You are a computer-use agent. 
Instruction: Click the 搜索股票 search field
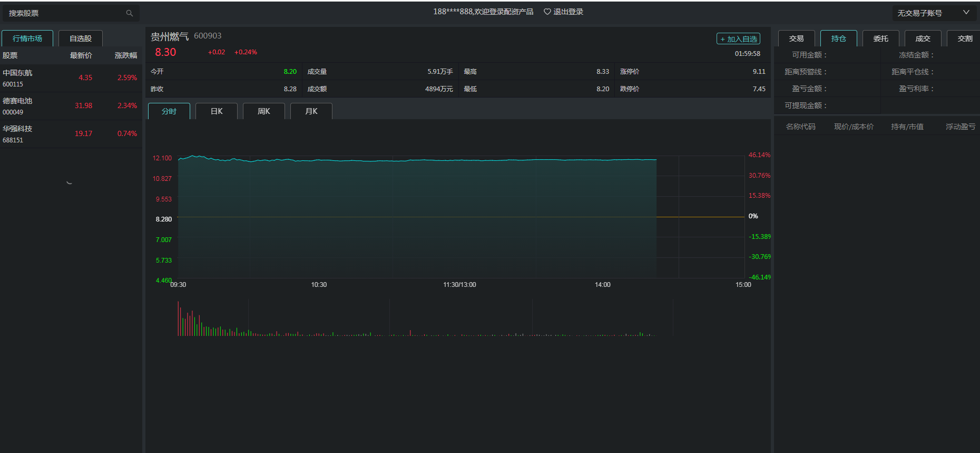click(x=63, y=13)
